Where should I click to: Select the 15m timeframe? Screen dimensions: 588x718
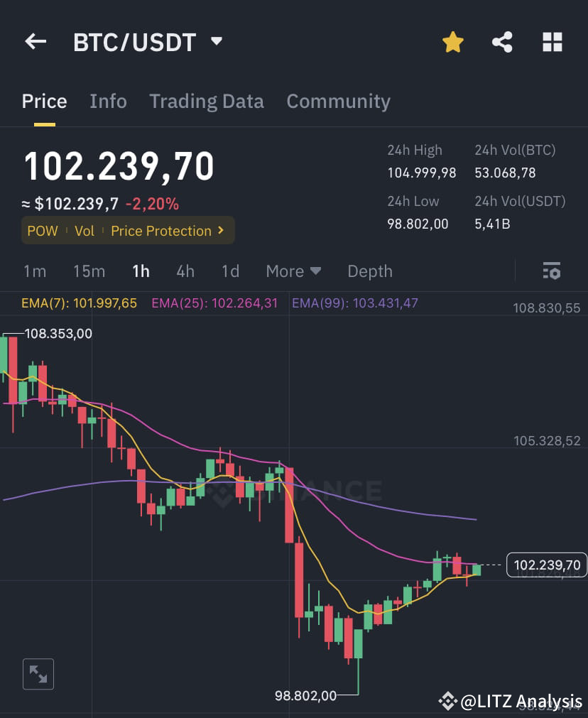pos(89,271)
